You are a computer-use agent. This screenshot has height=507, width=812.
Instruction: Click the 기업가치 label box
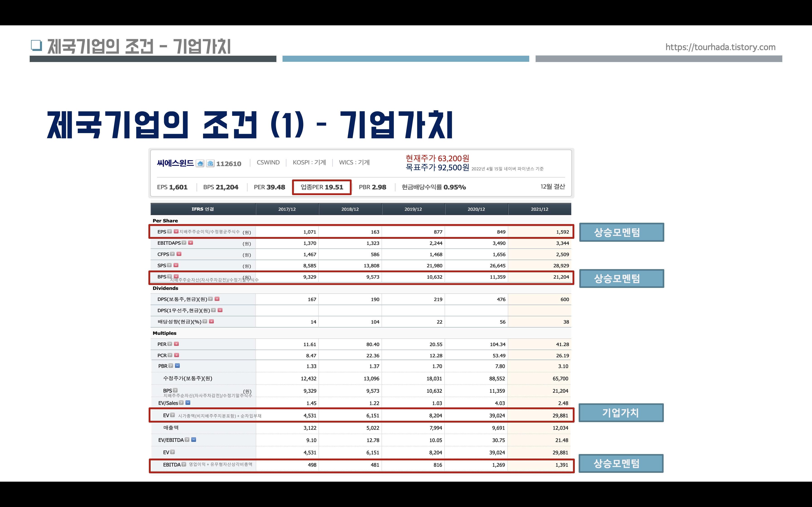pos(621,413)
